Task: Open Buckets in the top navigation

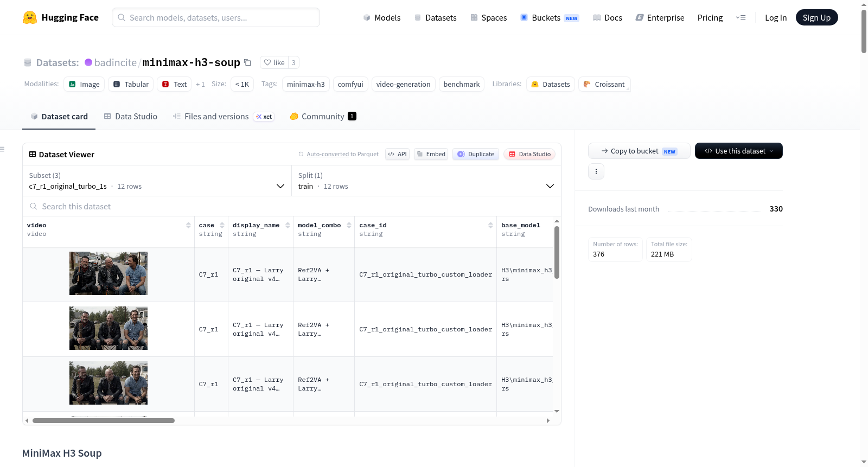Action: point(550,17)
